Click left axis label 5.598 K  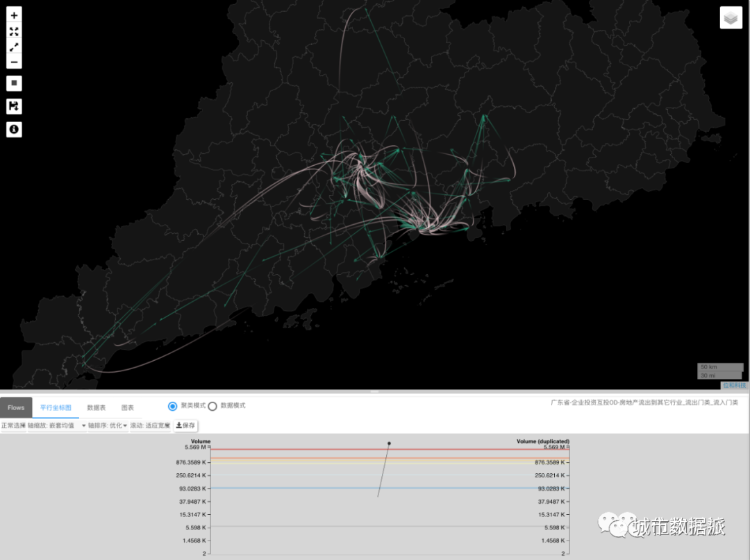point(196,527)
